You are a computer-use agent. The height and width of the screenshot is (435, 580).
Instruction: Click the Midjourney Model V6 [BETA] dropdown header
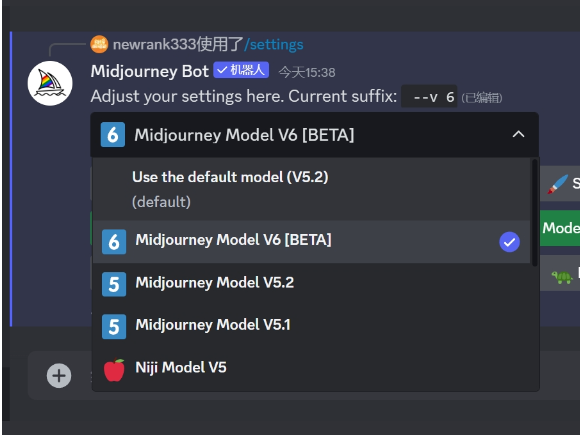pos(314,135)
